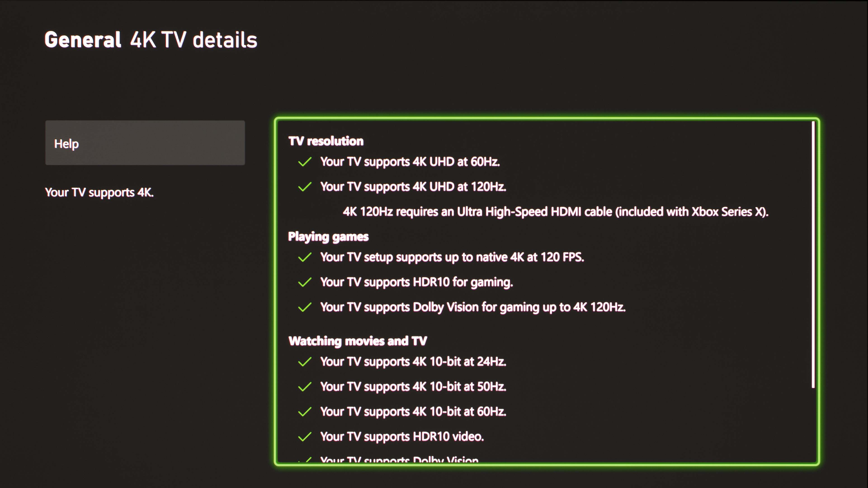Click the cut-off Dolby Vision line at the bottom
Image resolution: width=868 pixels, height=488 pixels.
(399, 459)
